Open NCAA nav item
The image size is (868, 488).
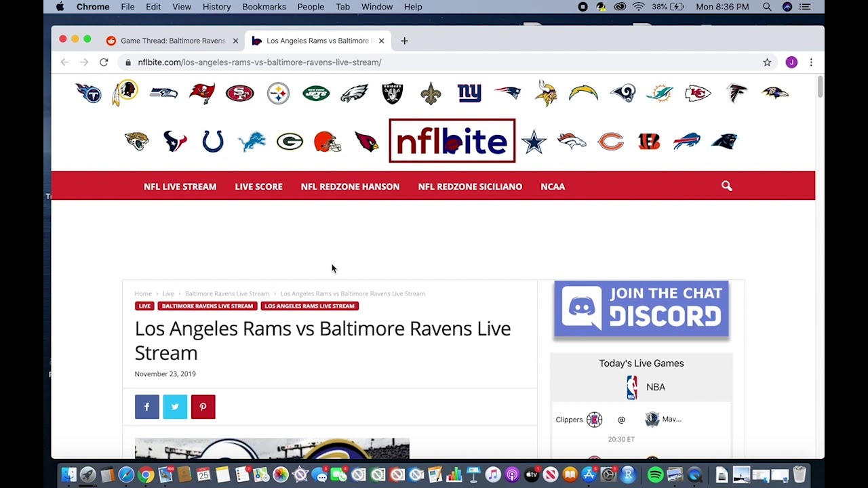pyautogui.click(x=553, y=186)
